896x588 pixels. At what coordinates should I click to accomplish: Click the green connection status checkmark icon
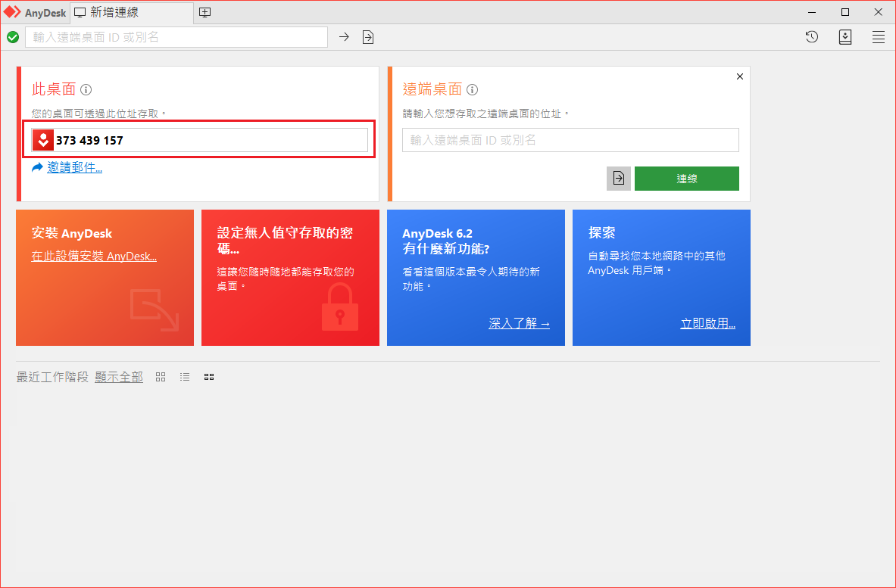[13, 37]
